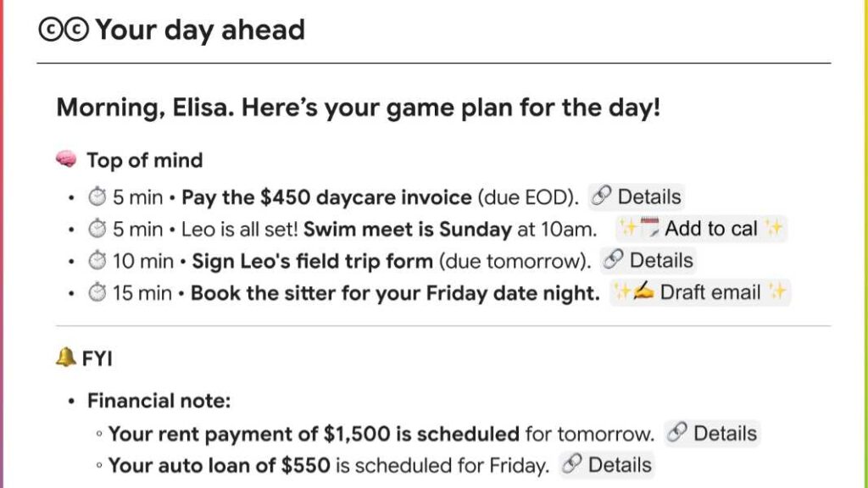Click the "Swim meet is Sunday" text
This screenshot has width=868, height=488.
407,229
